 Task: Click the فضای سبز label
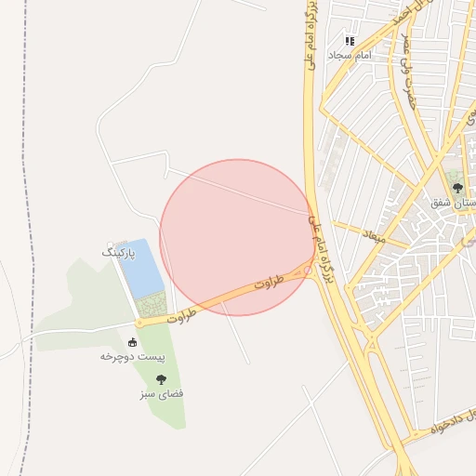tap(162, 394)
